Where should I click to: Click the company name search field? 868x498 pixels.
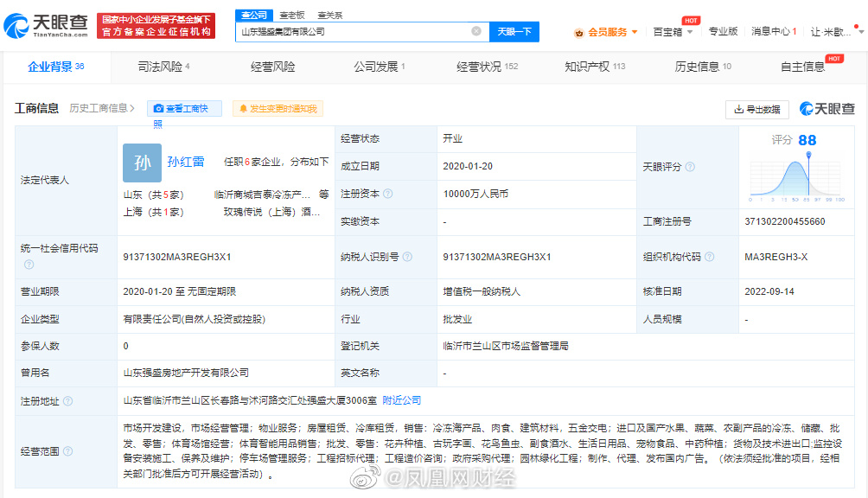(x=354, y=31)
